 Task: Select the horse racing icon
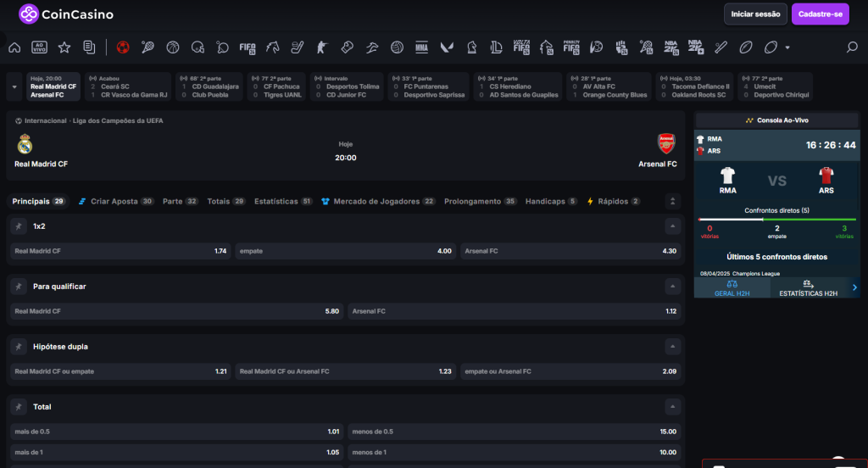(x=272, y=47)
